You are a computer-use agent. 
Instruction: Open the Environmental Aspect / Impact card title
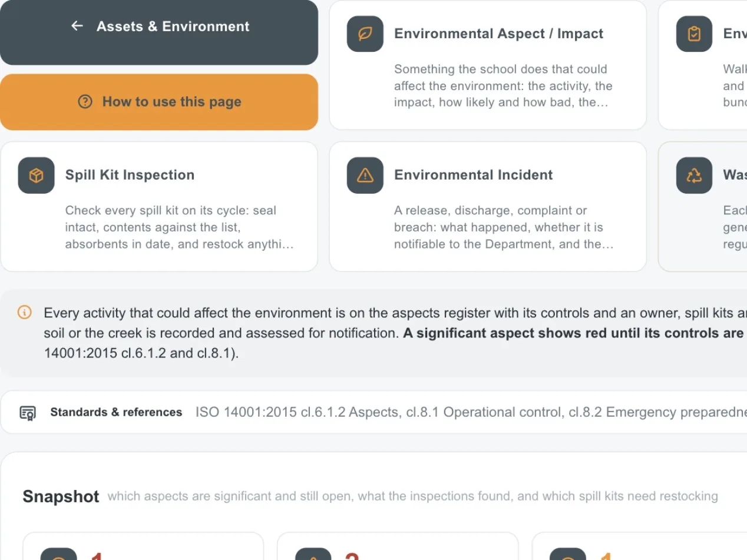[499, 34]
